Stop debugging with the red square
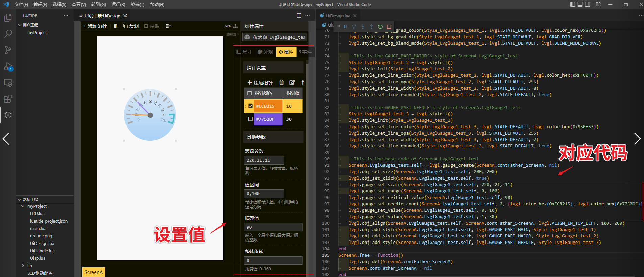 click(x=389, y=27)
